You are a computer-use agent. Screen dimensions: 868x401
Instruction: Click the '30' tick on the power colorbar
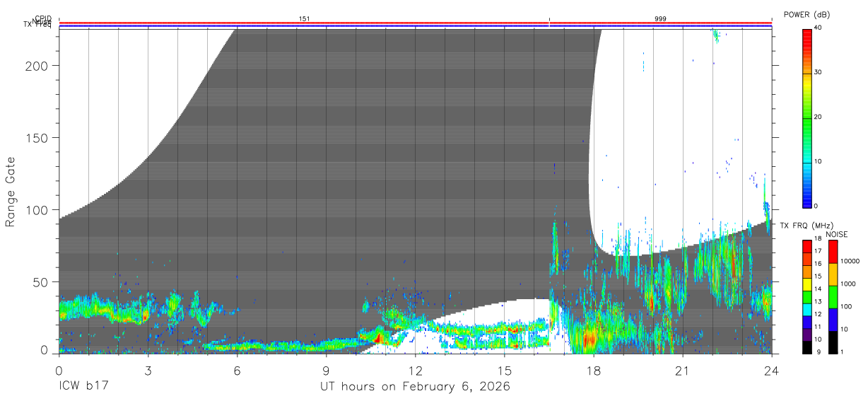click(818, 72)
